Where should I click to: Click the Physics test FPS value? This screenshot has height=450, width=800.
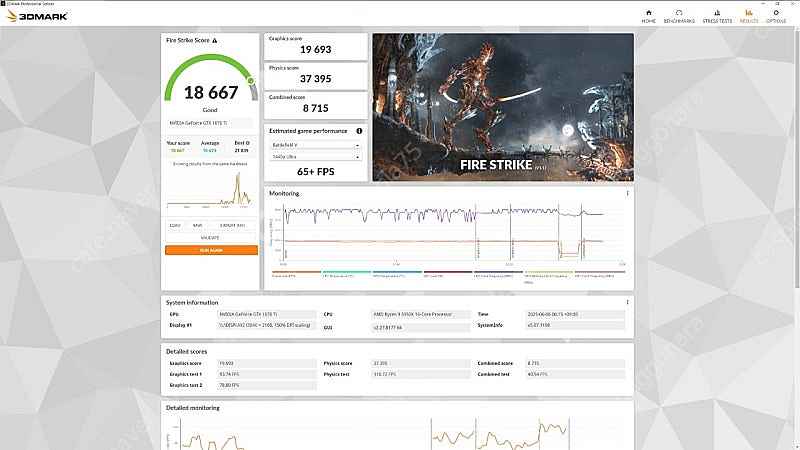(420, 374)
